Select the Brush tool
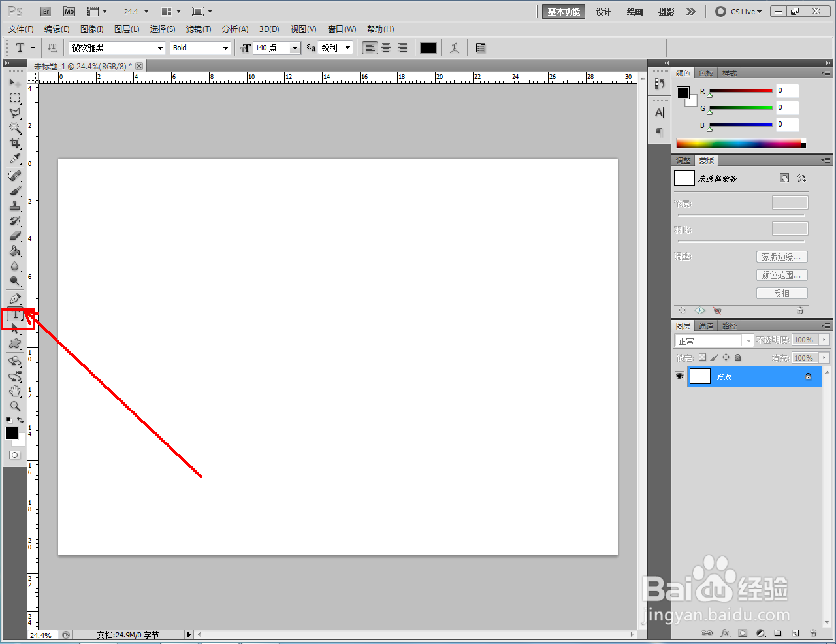This screenshot has height=644, width=836. 15,191
